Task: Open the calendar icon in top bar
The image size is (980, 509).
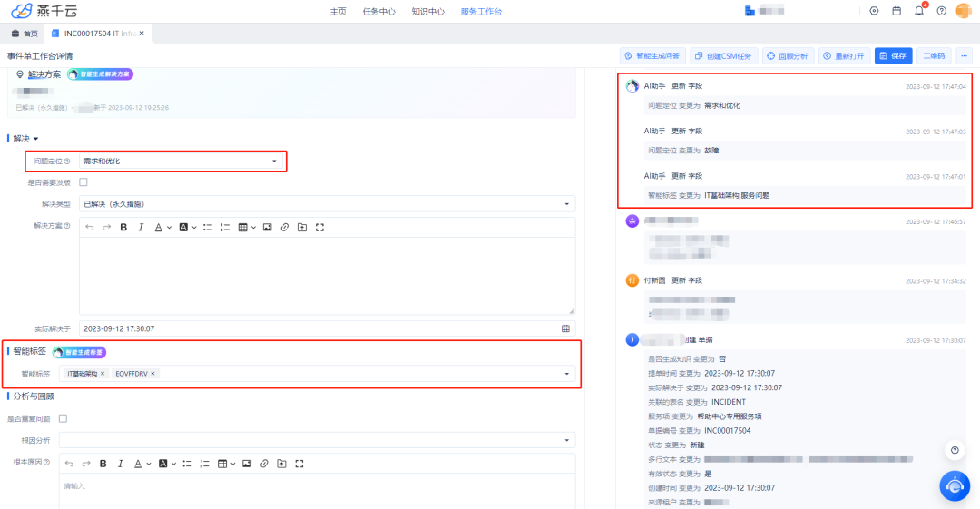Action: [x=897, y=11]
